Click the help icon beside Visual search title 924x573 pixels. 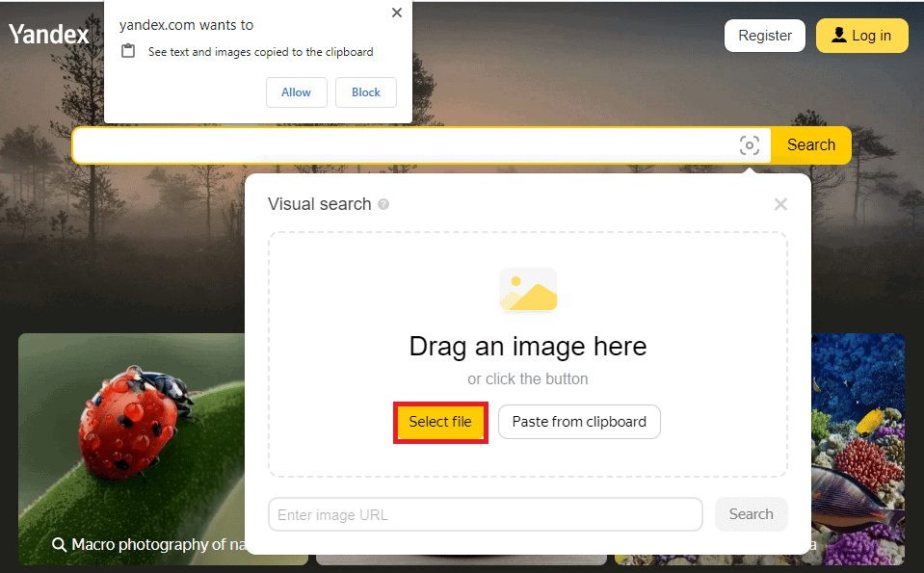[x=384, y=204]
